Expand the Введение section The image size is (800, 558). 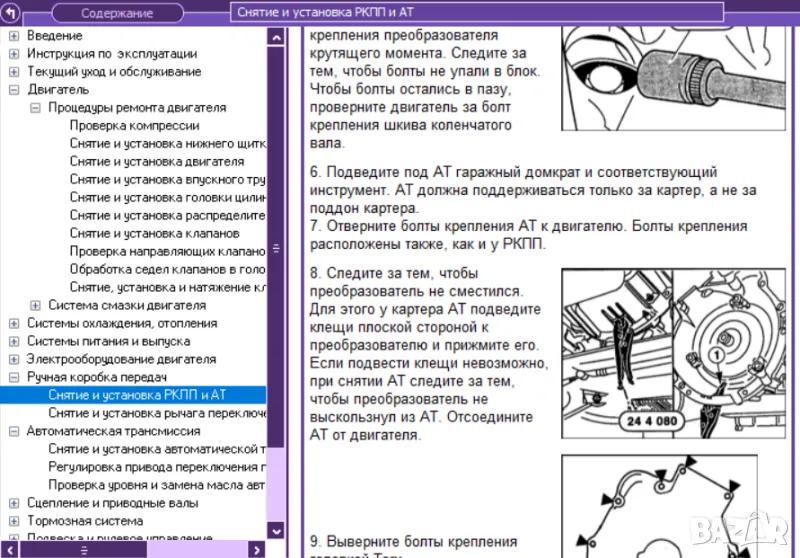point(14,36)
